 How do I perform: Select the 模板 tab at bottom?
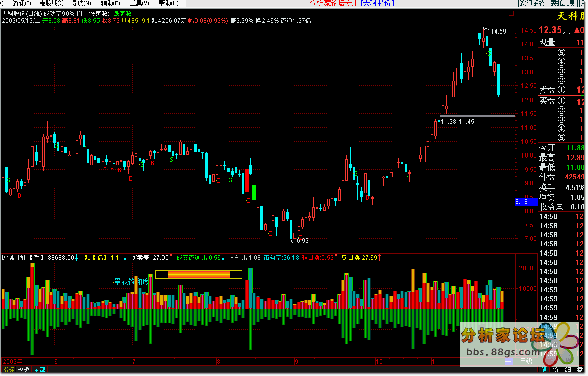[x=23, y=370]
